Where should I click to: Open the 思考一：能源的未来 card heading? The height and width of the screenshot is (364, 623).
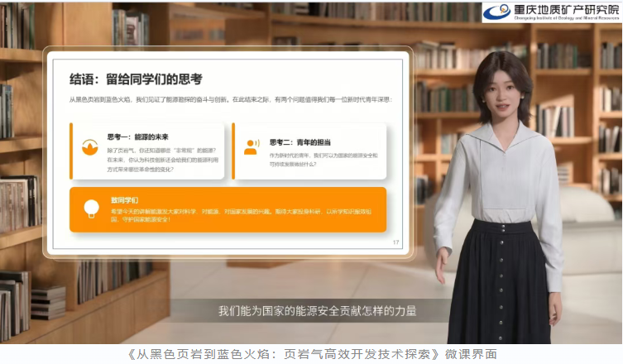(138, 137)
